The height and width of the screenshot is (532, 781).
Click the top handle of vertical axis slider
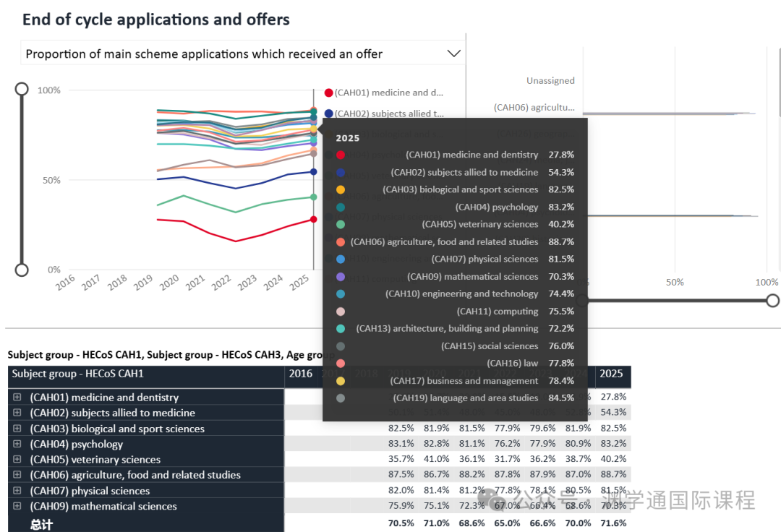[22, 89]
